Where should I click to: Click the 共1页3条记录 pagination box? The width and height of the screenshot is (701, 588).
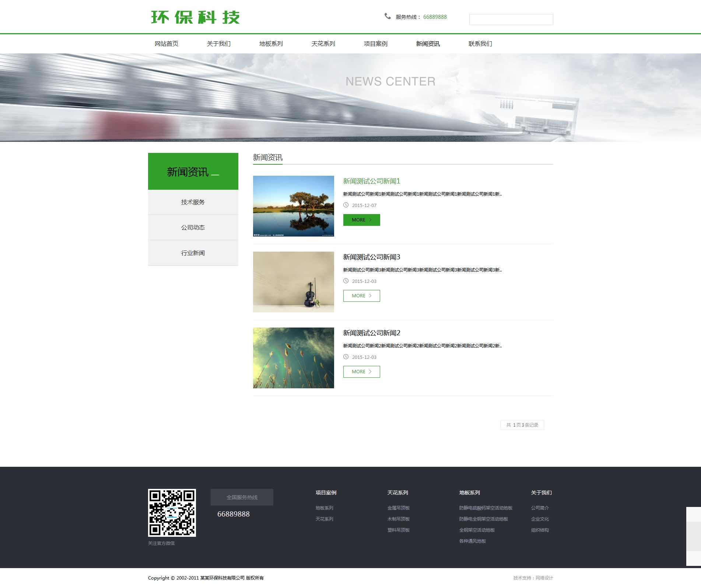tap(522, 425)
